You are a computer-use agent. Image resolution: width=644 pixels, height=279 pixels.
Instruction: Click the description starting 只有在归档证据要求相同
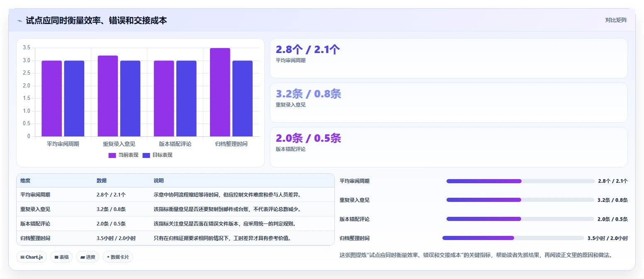click(222, 238)
